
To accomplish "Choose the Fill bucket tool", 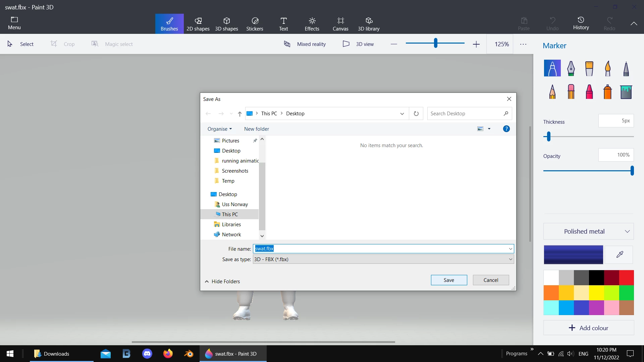I will click(626, 92).
